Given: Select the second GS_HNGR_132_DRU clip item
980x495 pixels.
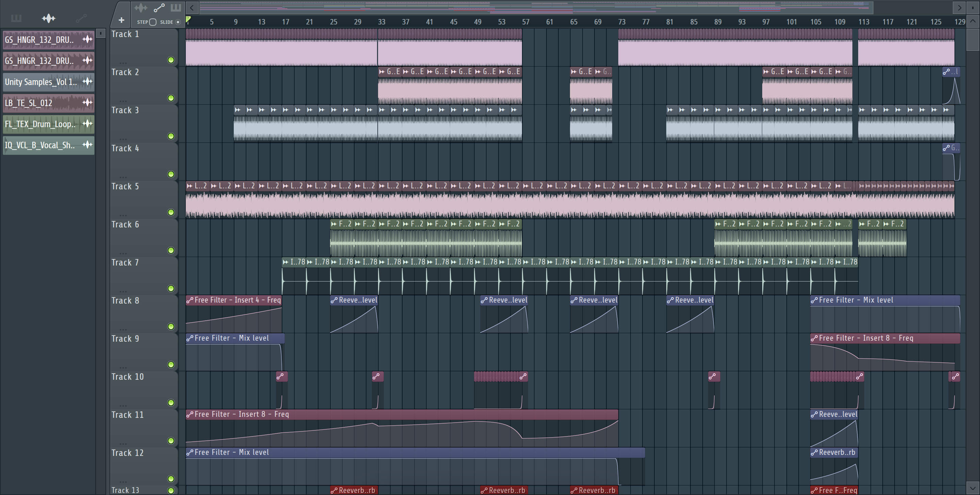Looking at the screenshot, I should (49, 61).
